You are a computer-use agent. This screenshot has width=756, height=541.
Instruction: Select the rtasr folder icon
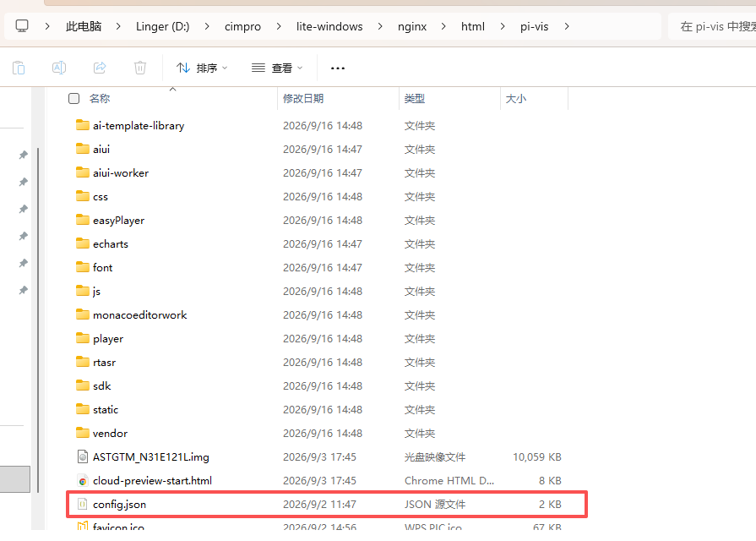[83, 362]
